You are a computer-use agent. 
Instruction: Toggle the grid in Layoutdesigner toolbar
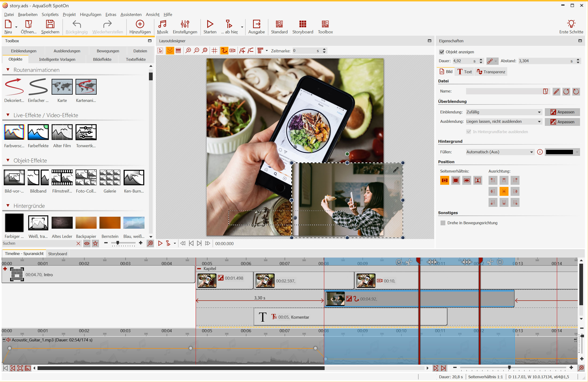(x=214, y=51)
